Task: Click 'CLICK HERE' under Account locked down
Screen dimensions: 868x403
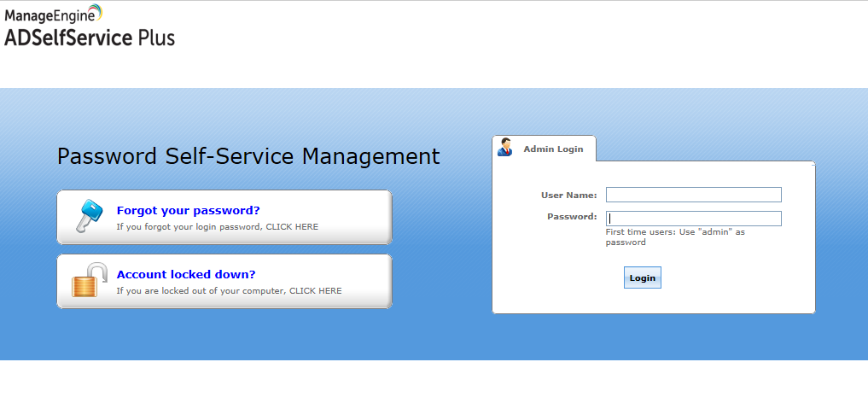Action: pos(315,291)
